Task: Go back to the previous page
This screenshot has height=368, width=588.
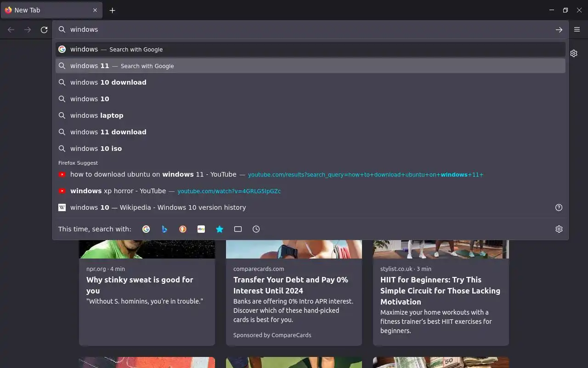Action: click(x=11, y=29)
